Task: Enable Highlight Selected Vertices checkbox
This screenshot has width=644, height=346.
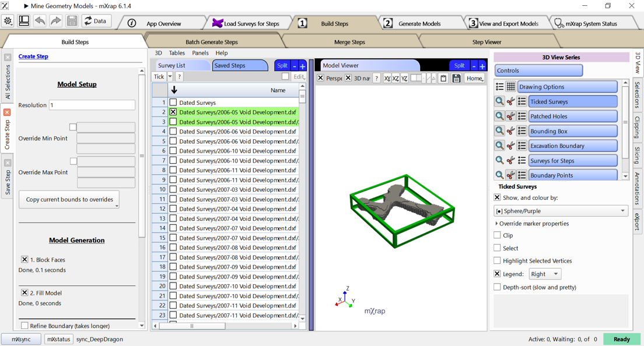Action: 497,261
